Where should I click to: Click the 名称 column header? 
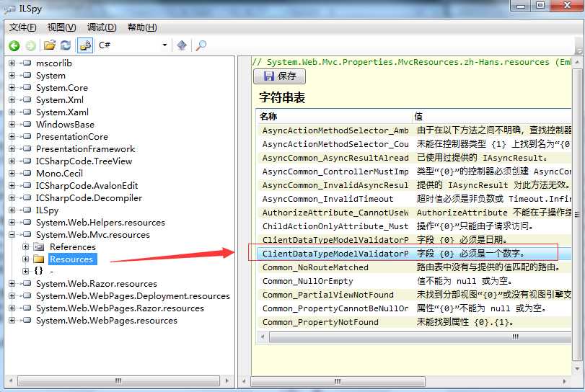[268, 117]
